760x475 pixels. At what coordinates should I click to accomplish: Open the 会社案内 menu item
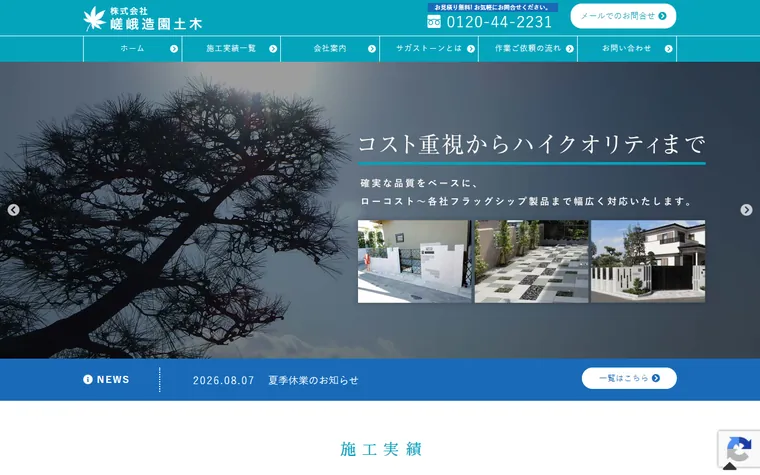(x=330, y=48)
